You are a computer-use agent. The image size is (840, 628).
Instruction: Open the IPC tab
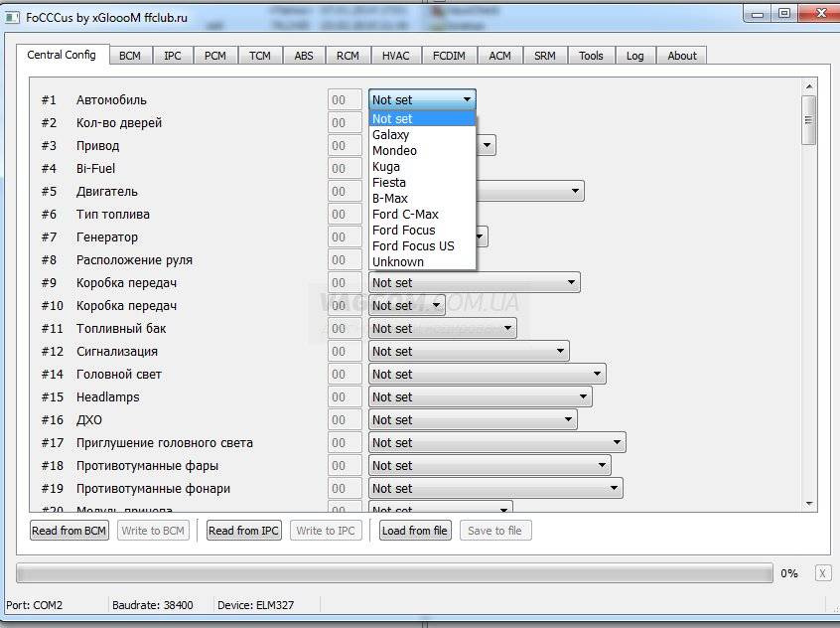(173, 56)
